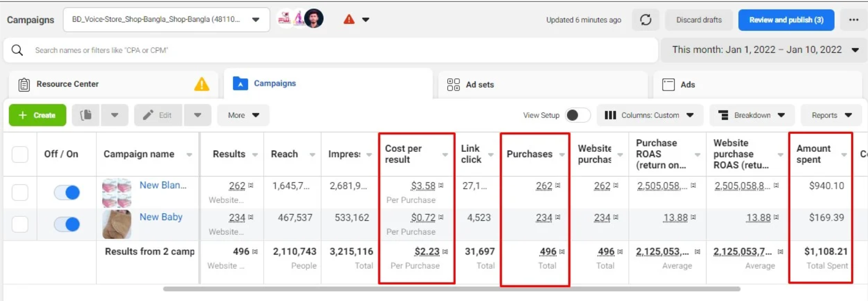Click the yellow Resource Center warning icon
The width and height of the screenshot is (868, 301).
coord(202,84)
